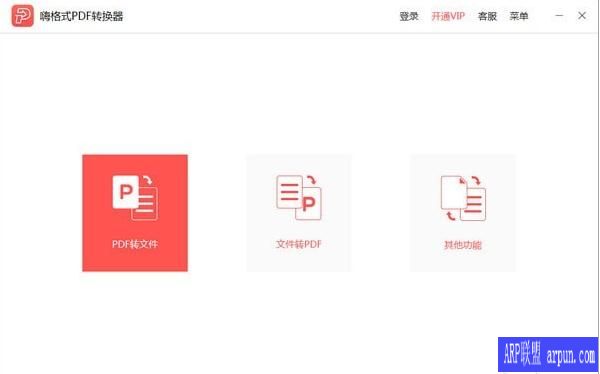Open the 其他功能 tile

(x=463, y=213)
